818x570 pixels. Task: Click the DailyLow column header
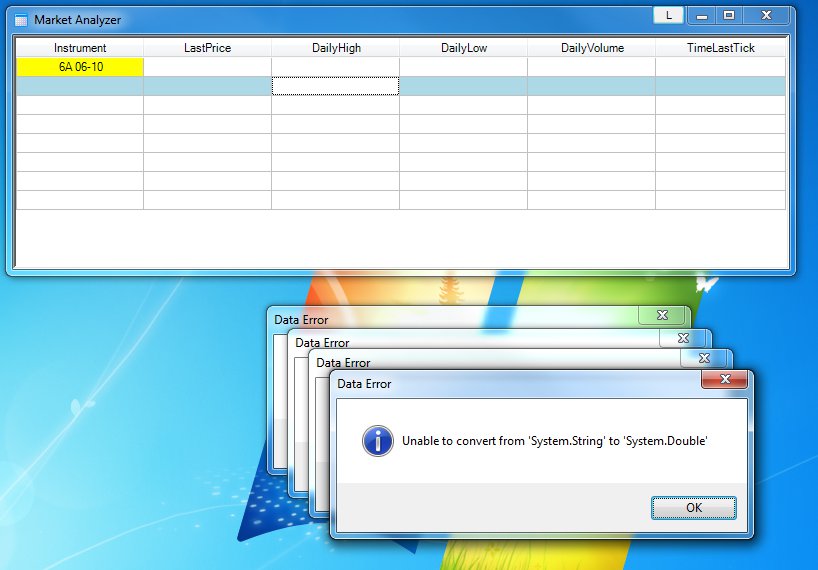coord(464,48)
